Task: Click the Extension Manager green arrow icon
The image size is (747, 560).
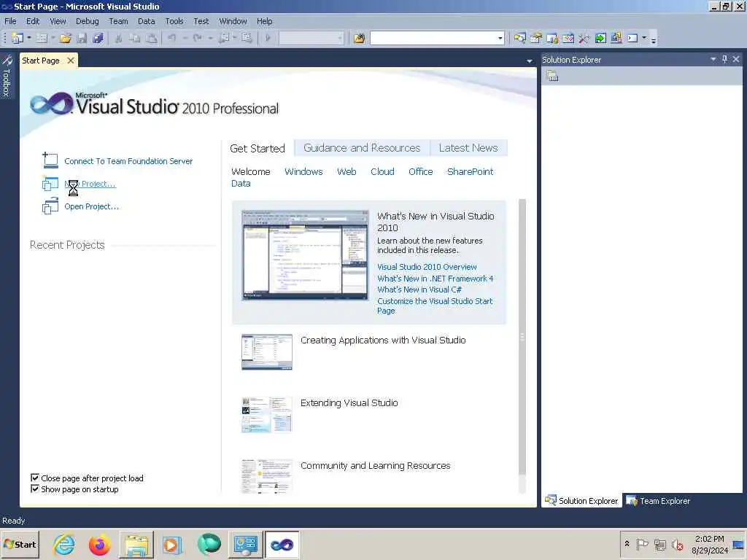Action: click(x=600, y=38)
